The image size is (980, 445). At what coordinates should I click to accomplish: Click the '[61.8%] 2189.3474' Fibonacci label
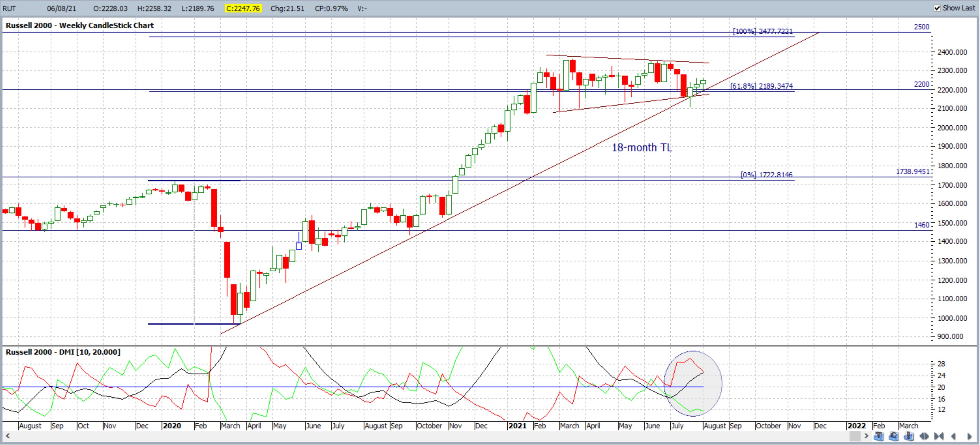point(762,86)
